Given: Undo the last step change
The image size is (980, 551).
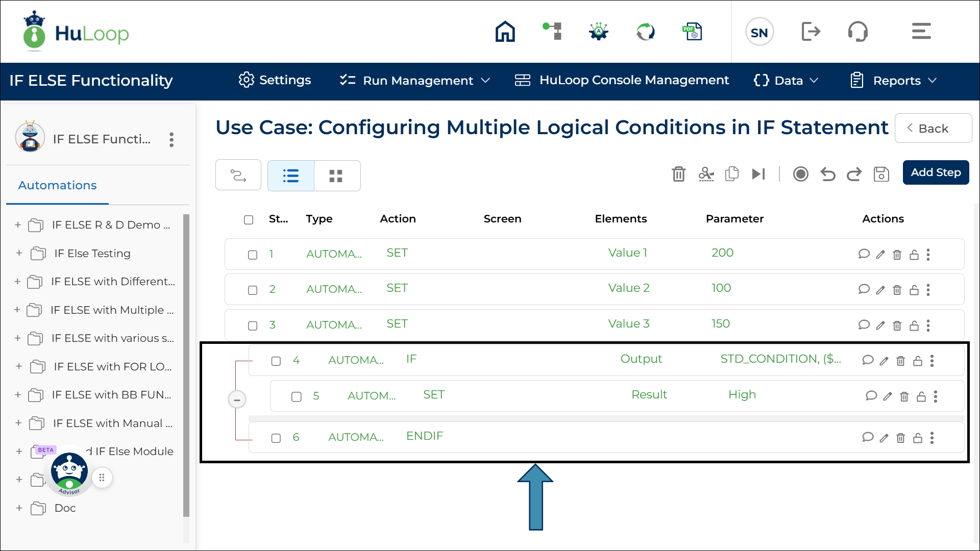Looking at the screenshot, I should (x=827, y=174).
